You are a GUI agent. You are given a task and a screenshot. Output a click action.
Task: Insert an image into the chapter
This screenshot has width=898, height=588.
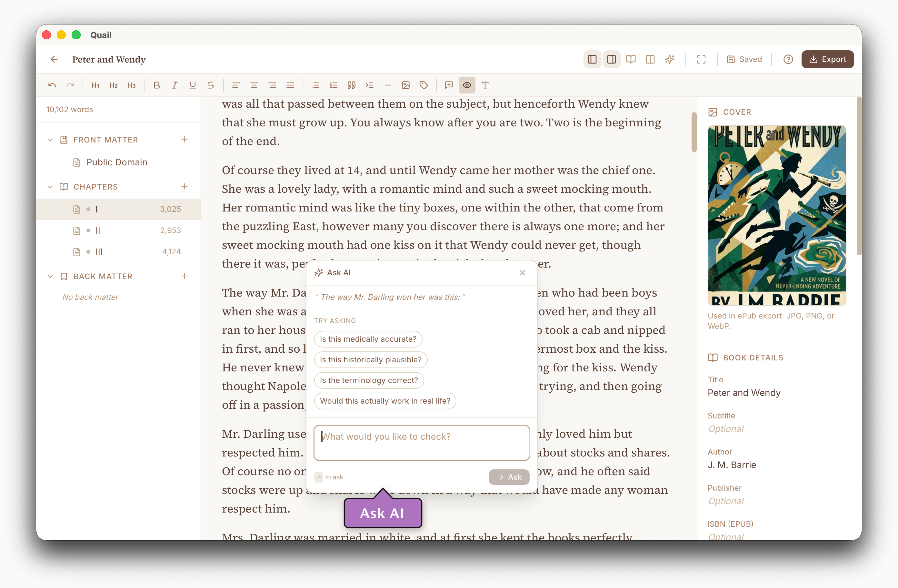click(405, 85)
